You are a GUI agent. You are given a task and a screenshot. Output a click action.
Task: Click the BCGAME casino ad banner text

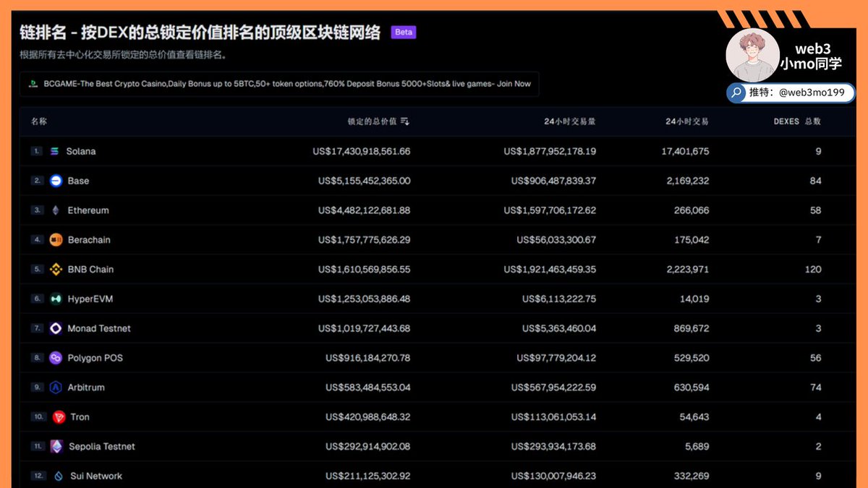point(287,84)
